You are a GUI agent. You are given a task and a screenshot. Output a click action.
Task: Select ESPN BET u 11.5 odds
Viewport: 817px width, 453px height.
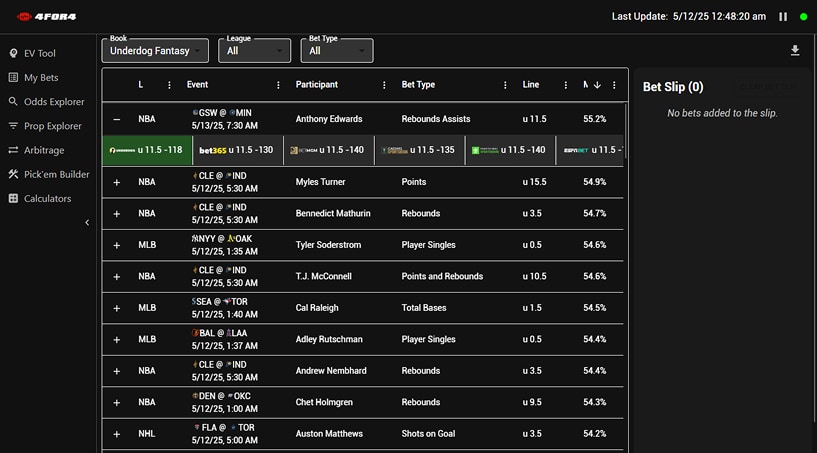coord(590,150)
